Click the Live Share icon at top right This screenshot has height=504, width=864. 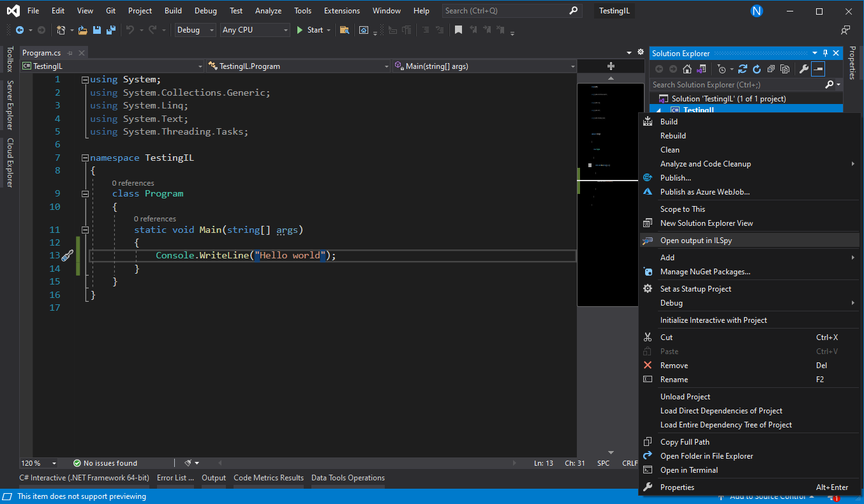845,30
